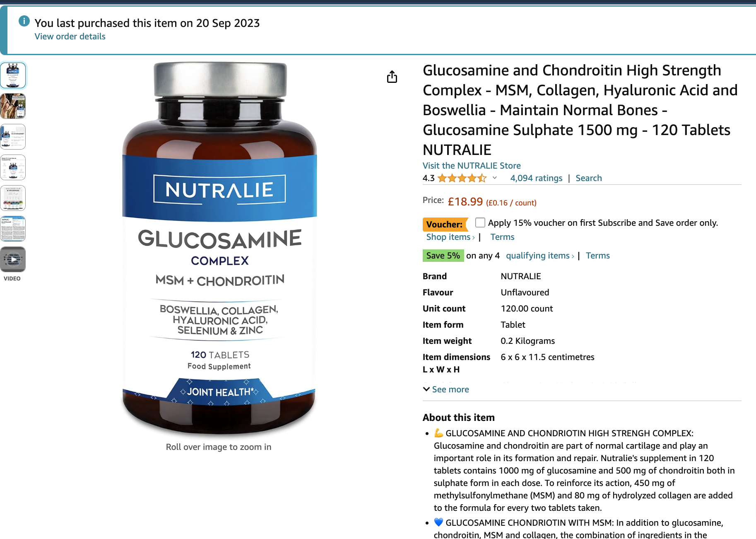Tick the 15% voucher checkbox
This screenshot has height=539, width=756.
point(480,222)
